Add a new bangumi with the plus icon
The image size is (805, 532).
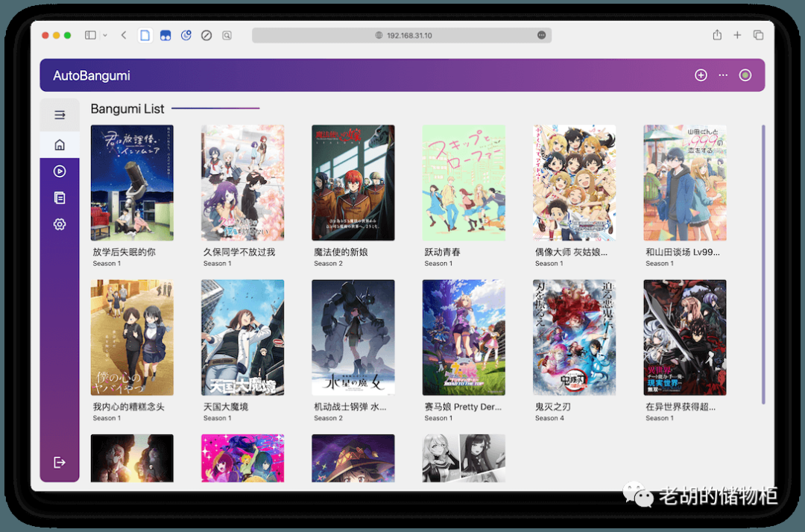(701, 75)
